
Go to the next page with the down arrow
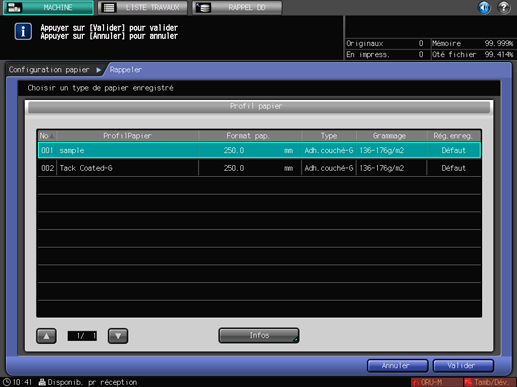pyautogui.click(x=118, y=336)
